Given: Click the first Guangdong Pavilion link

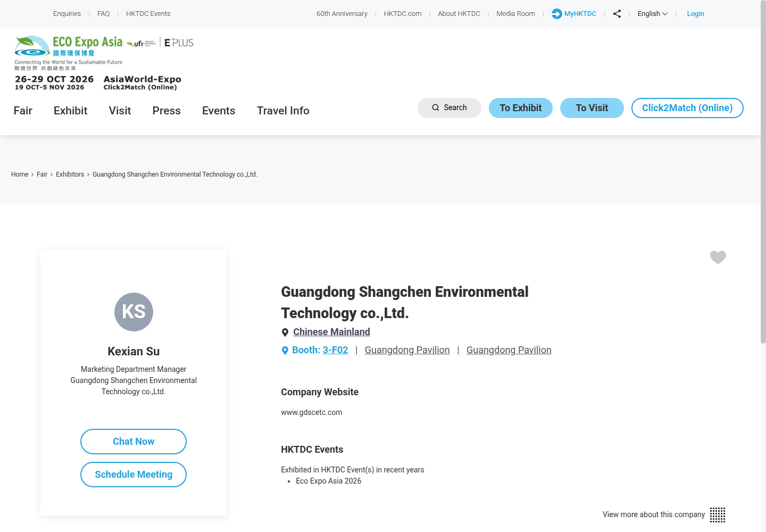Looking at the screenshot, I should [x=407, y=350].
